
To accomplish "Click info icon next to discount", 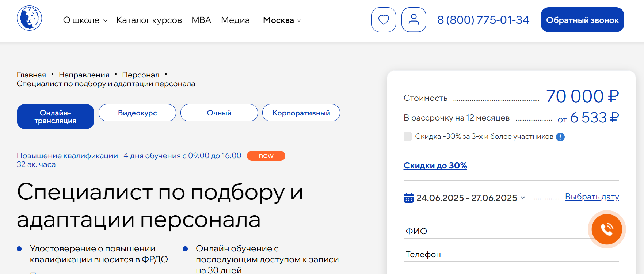I will (560, 137).
